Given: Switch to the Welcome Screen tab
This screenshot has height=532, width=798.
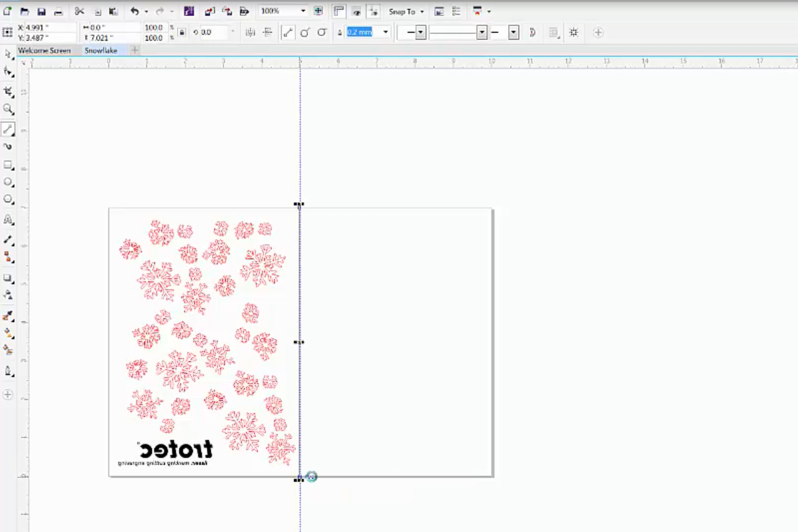Looking at the screenshot, I should (45, 51).
